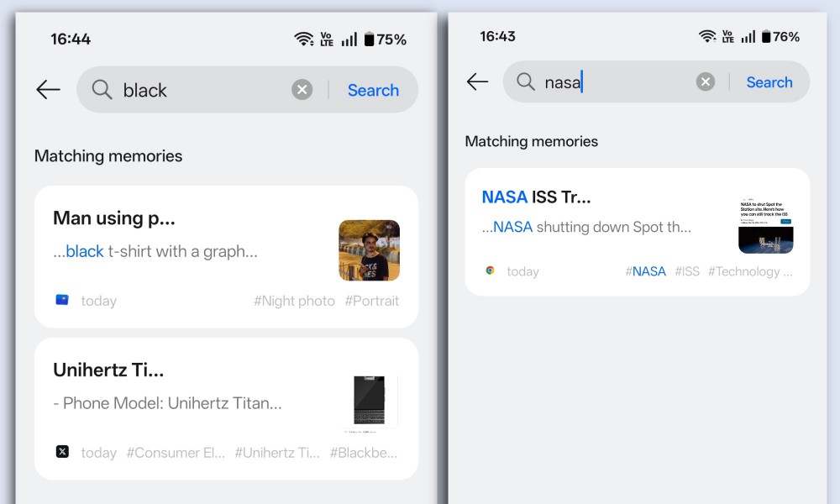Click the magnifier icon in the 'black' search box
840x504 pixels.
pos(102,89)
